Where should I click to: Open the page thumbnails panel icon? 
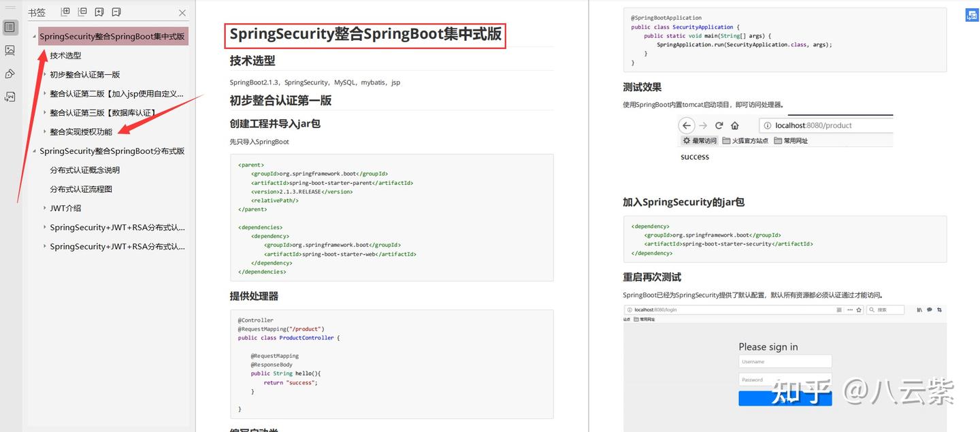(x=10, y=50)
